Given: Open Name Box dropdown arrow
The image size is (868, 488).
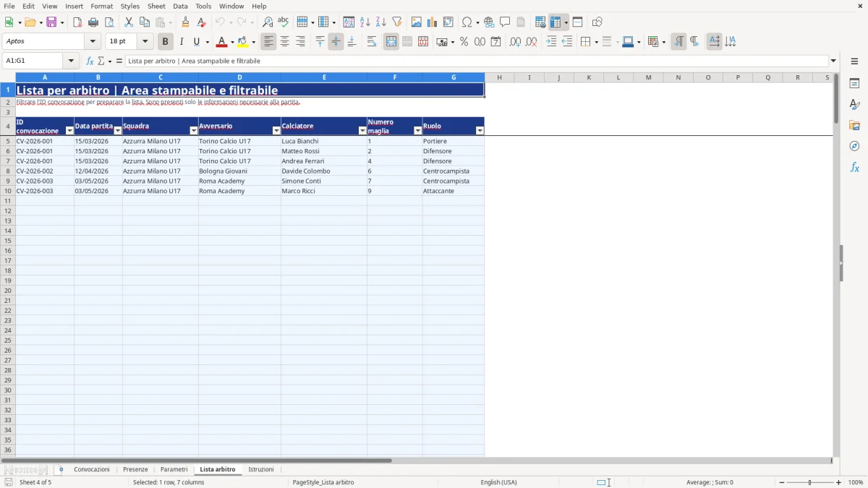Looking at the screenshot, I should pos(72,61).
